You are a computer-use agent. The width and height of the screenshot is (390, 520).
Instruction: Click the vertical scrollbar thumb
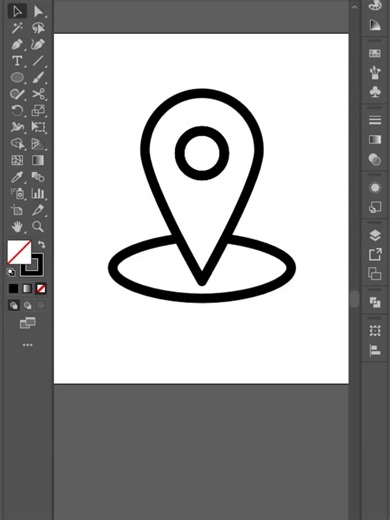[x=354, y=299]
